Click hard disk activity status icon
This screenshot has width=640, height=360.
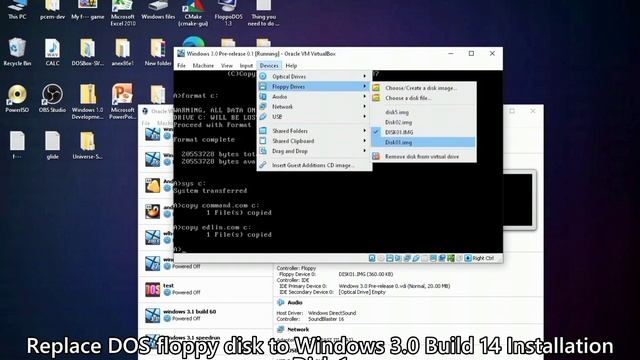pyautogui.click(x=372, y=258)
